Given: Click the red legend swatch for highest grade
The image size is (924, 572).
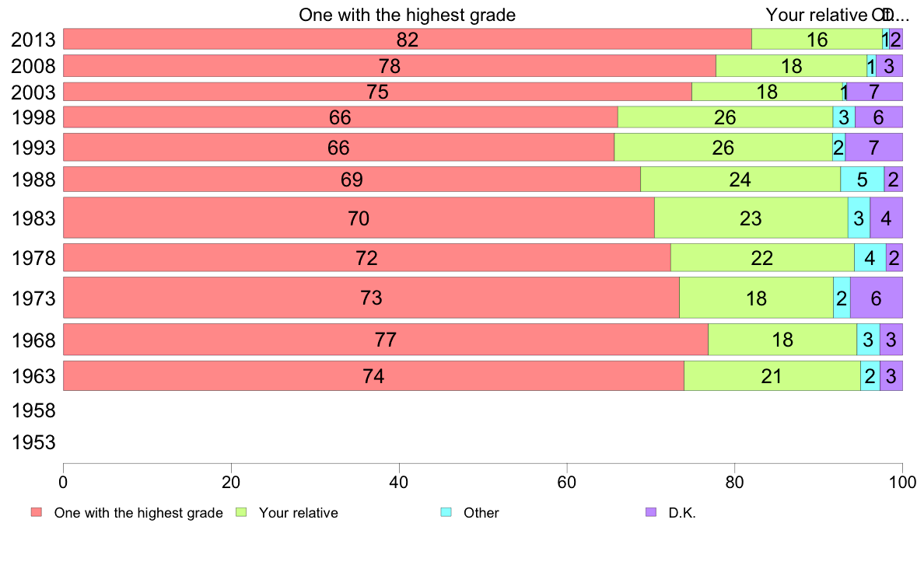Looking at the screenshot, I should 37,512.
